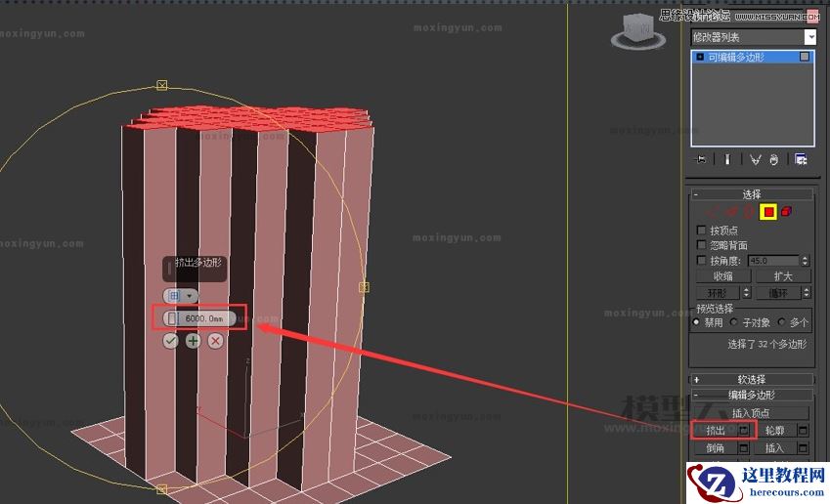Click the green plus Apply and Continue button

pos(193,341)
